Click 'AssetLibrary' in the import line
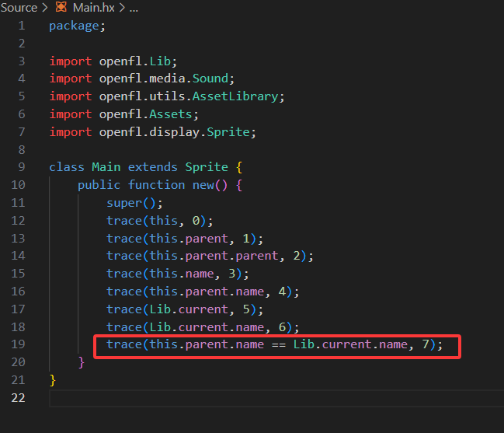 [235, 96]
